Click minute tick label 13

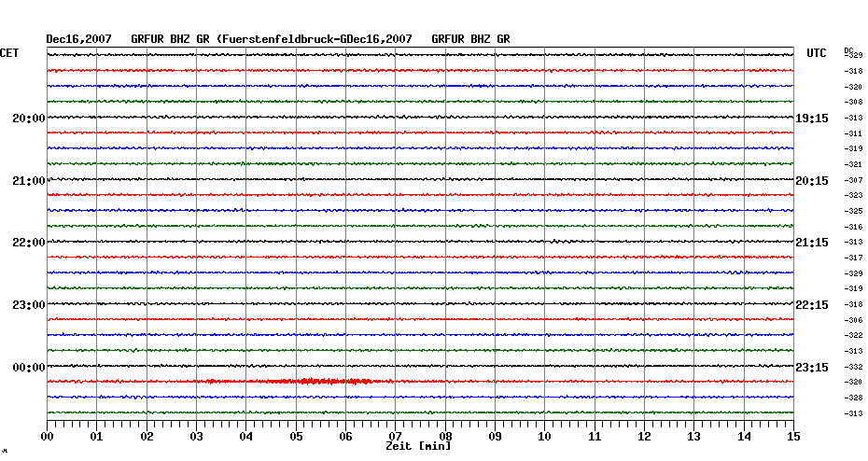click(694, 437)
